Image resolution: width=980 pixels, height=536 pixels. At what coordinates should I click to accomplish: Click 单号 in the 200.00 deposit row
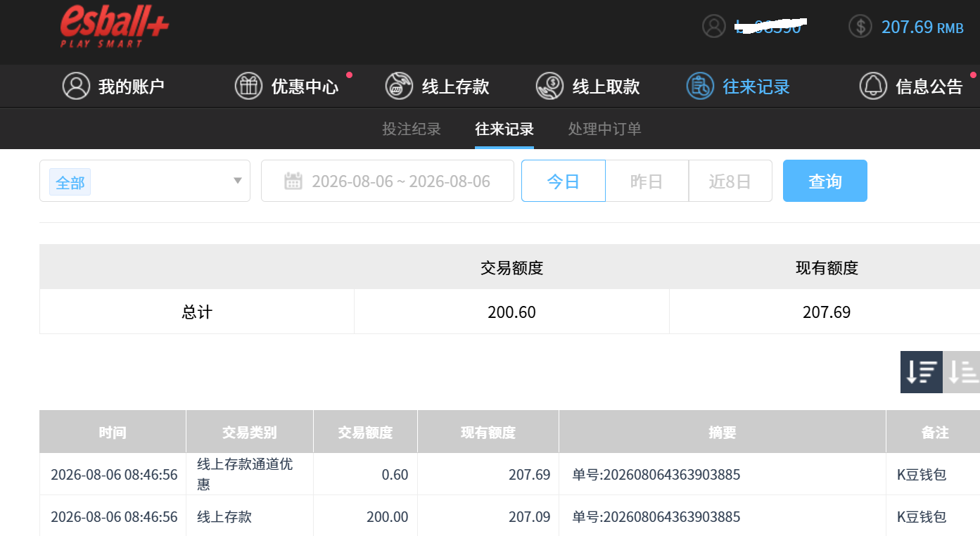[x=656, y=516]
